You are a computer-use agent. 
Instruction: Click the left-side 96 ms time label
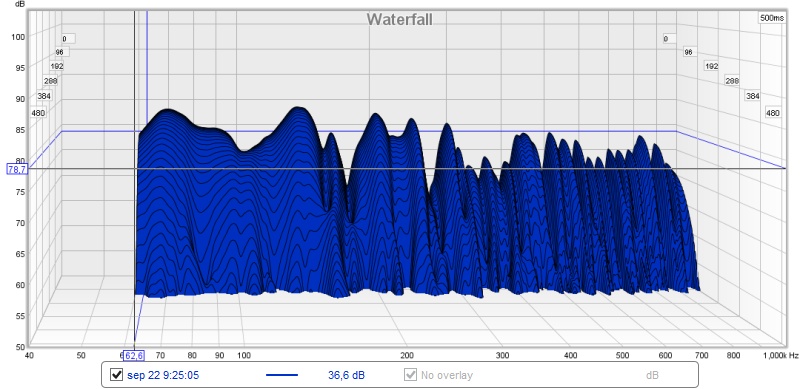[x=61, y=52]
